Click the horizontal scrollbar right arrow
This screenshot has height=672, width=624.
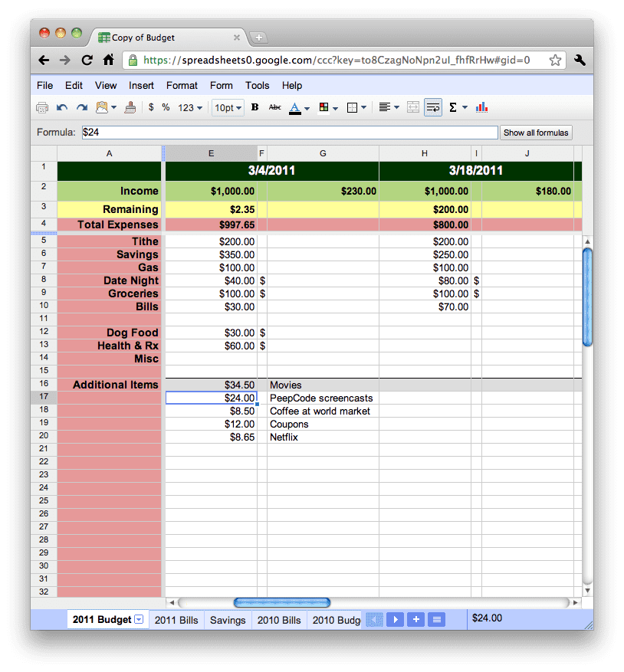pos(576,602)
